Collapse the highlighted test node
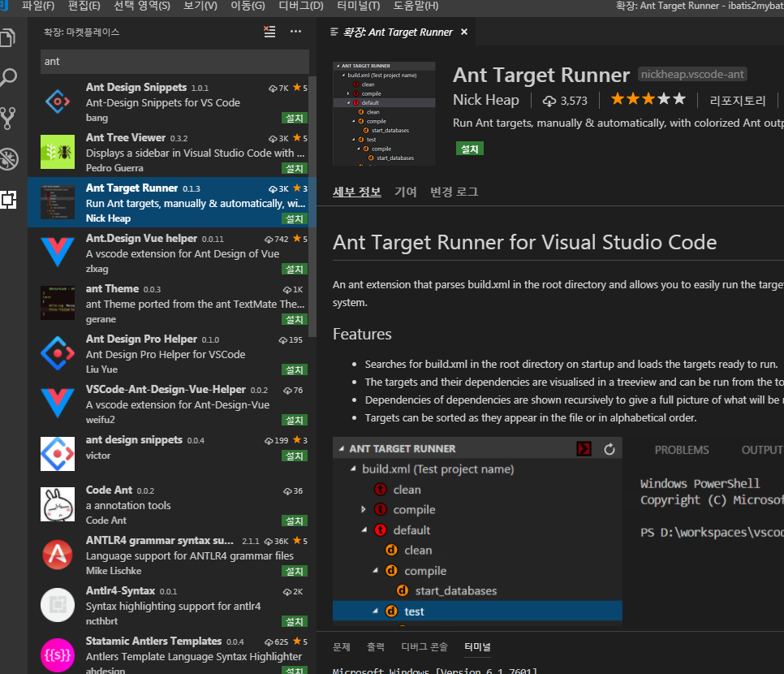 point(374,611)
